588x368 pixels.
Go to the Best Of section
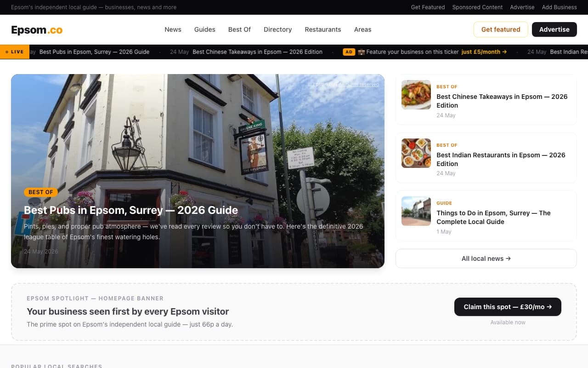tap(239, 29)
